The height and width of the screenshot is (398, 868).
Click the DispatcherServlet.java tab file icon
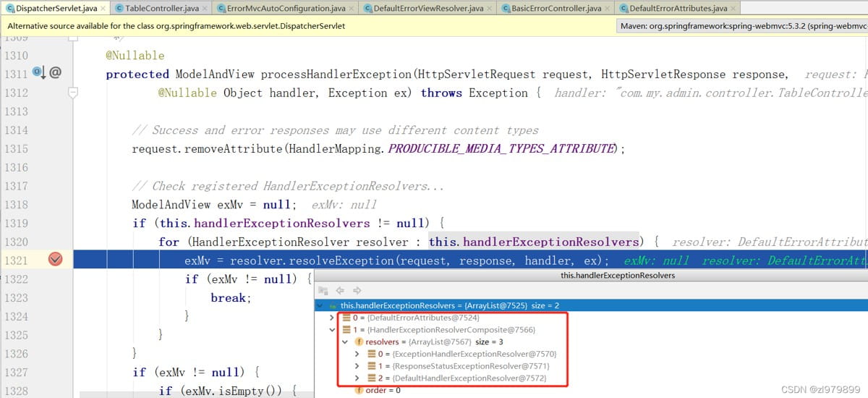[x=11, y=9]
